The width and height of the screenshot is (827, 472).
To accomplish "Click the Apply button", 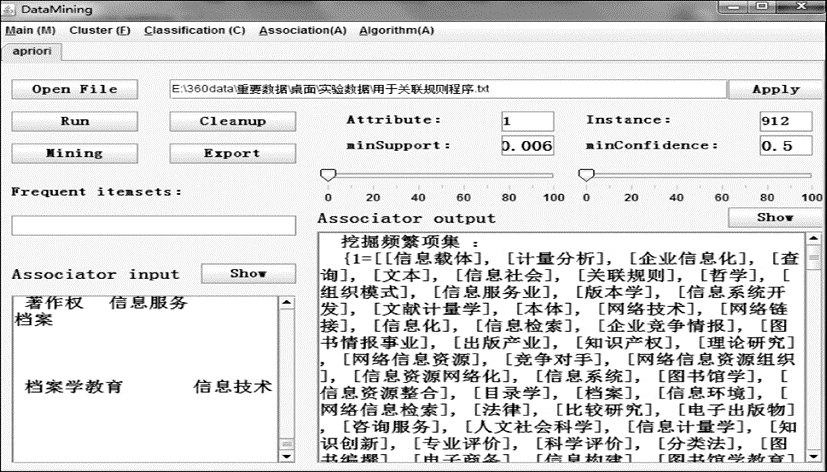I will tap(776, 89).
